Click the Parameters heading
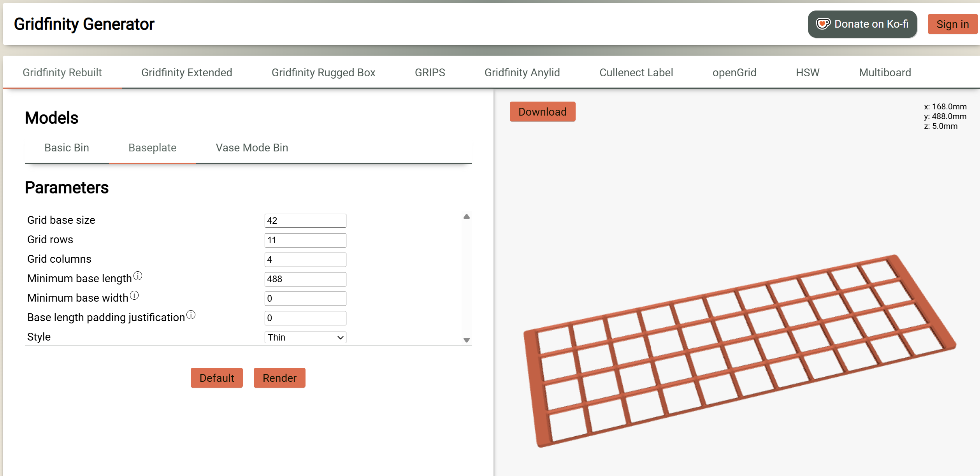Viewport: 980px width, 476px height. coord(67,188)
